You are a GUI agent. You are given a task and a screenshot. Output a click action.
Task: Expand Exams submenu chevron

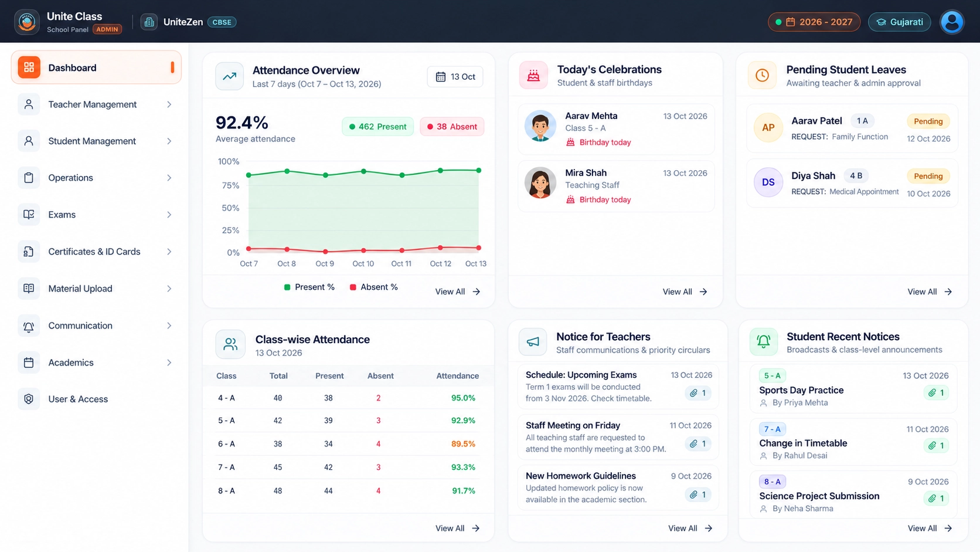coord(169,215)
